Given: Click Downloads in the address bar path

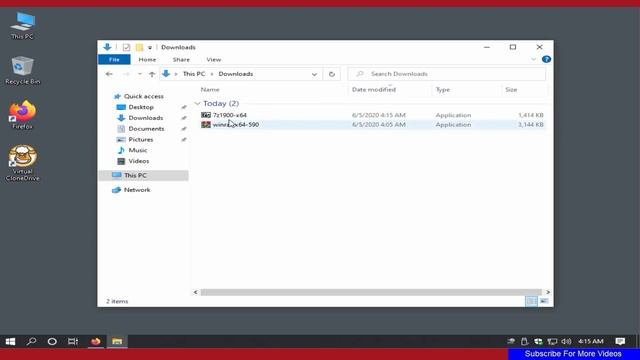Looking at the screenshot, I should (236, 74).
